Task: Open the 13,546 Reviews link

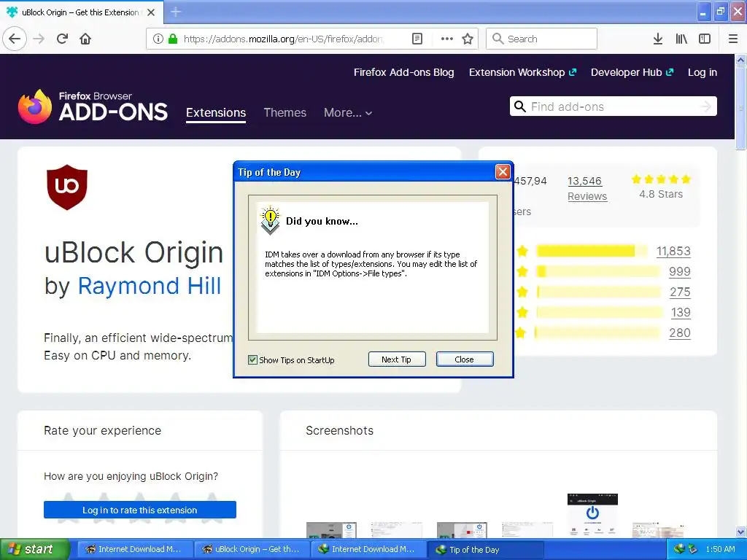Action: 587,189
